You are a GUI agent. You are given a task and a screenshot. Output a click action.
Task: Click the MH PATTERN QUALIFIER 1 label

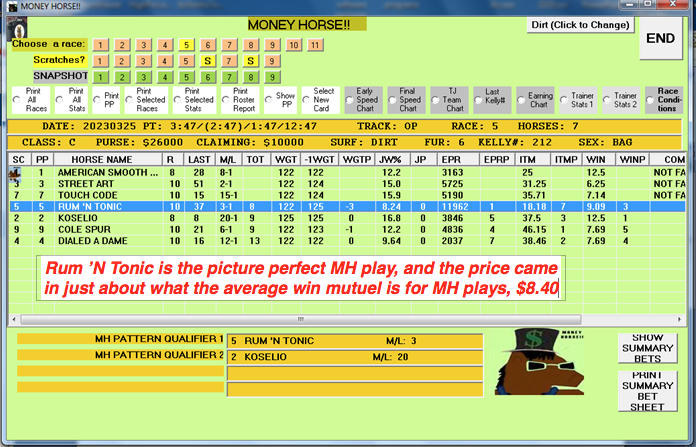pos(120,339)
